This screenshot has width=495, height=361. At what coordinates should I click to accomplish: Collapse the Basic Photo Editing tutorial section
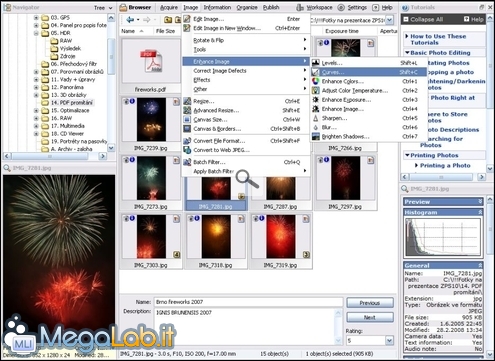(407, 53)
